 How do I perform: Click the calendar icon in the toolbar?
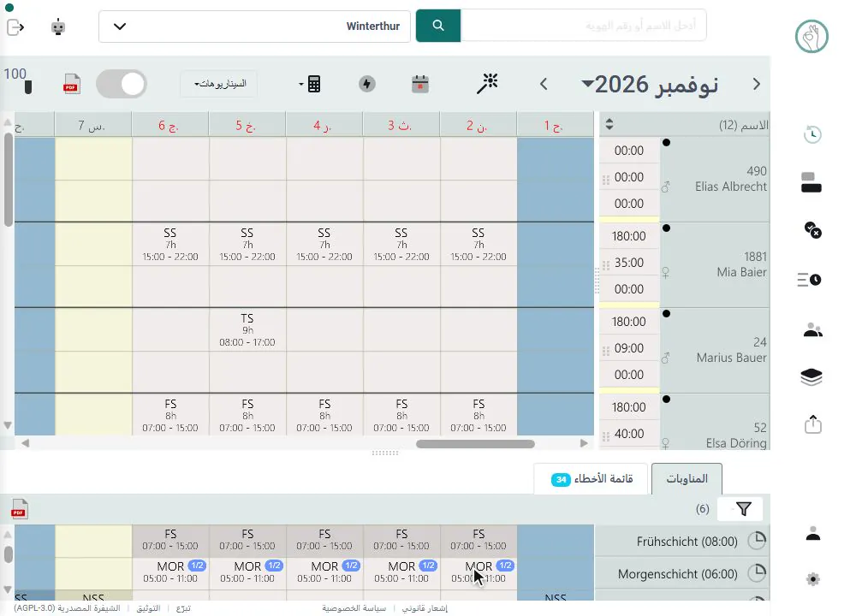(x=419, y=84)
